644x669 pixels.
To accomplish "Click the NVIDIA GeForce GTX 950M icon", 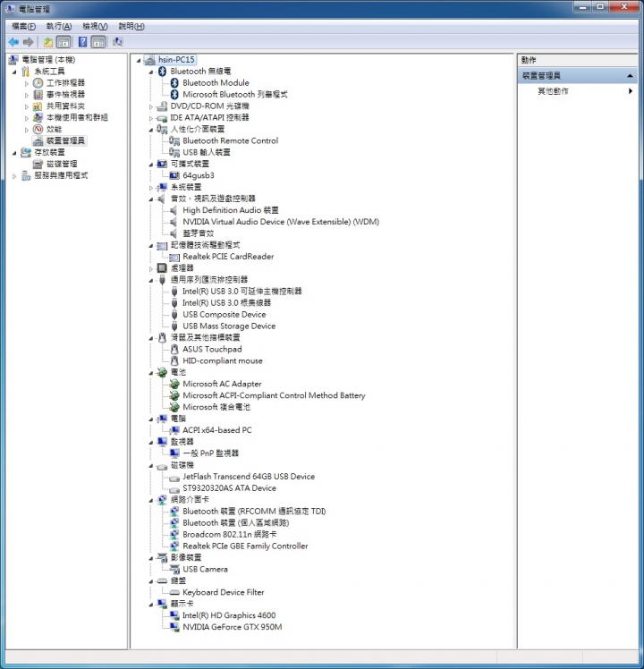I will click(x=174, y=627).
